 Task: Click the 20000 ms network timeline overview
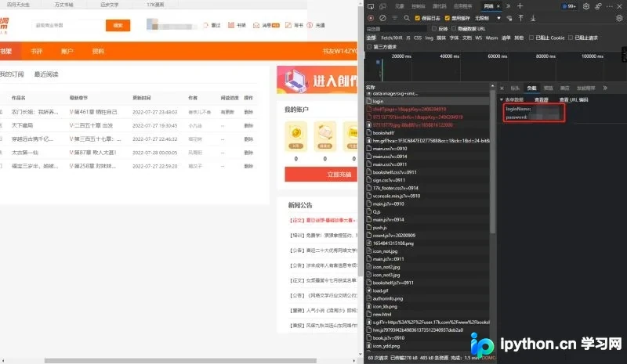401,56
